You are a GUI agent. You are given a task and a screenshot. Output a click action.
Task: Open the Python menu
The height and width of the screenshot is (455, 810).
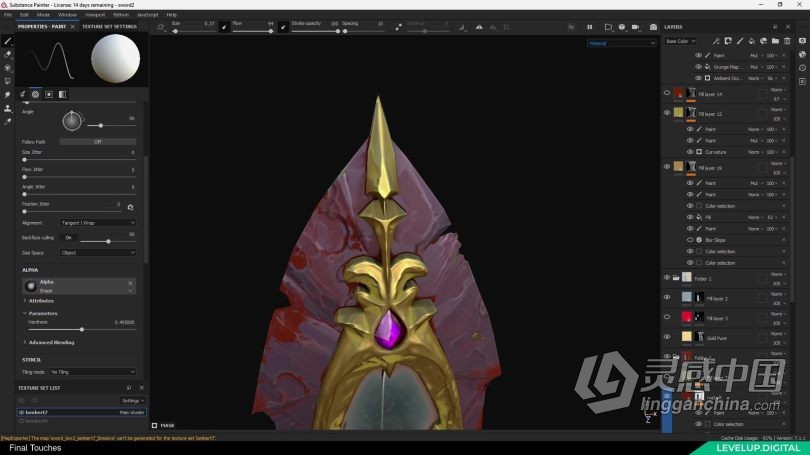pyautogui.click(x=121, y=15)
